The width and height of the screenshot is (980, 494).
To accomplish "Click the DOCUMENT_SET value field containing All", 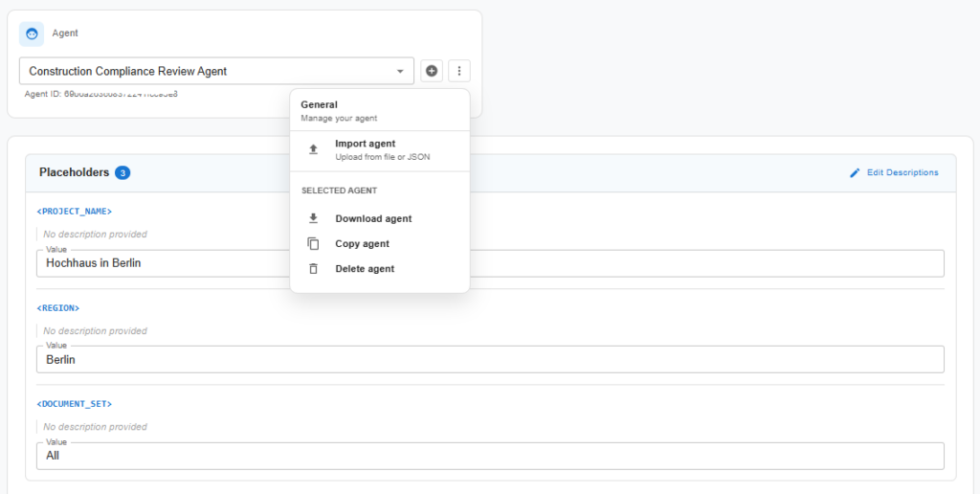I will (x=490, y=456).
